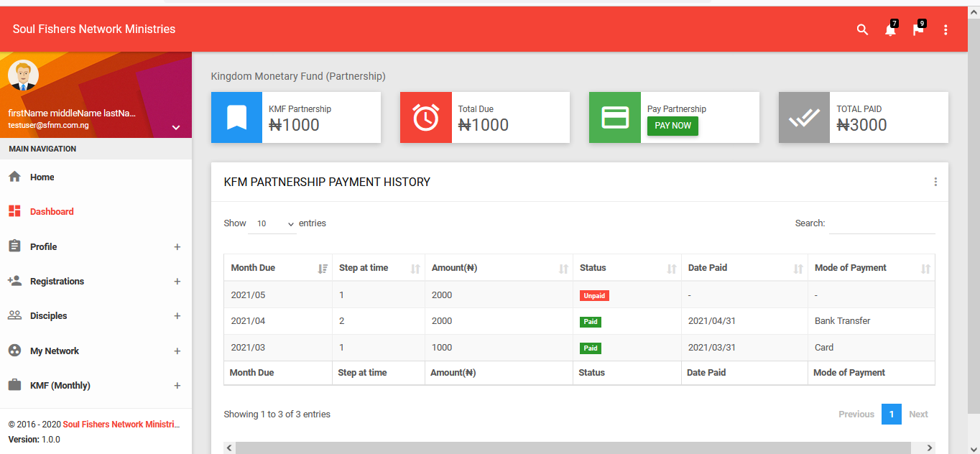Select Dashboard in the sidebar
Screen dimensions: 980x454
[51, 212]
